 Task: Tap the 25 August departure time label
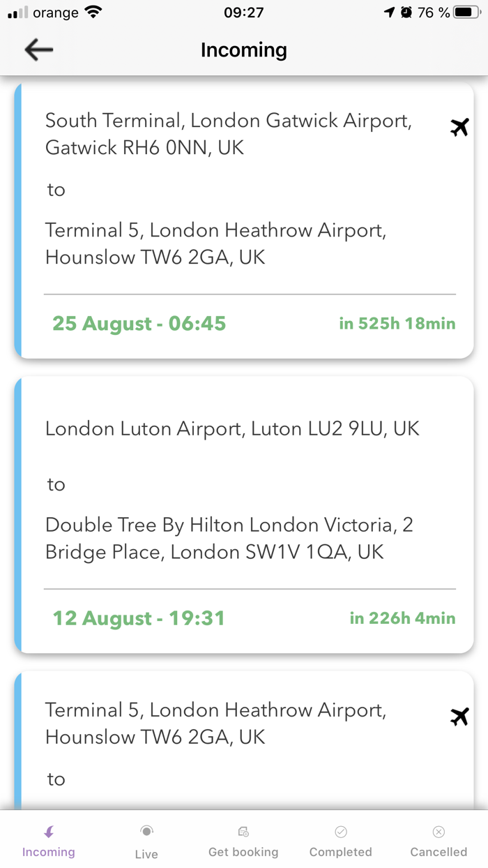click(x=138, y=323)
